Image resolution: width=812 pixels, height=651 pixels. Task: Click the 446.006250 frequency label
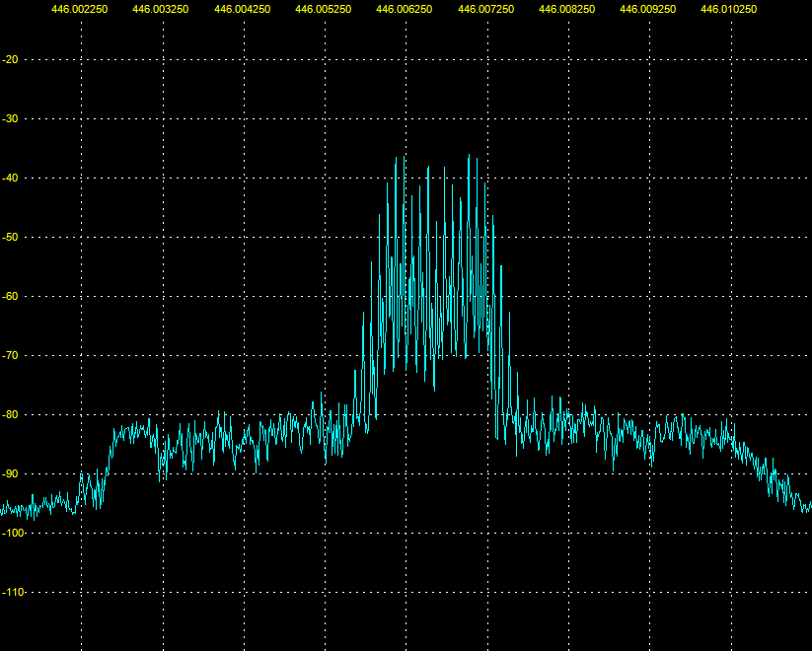[x=405, y=9]
